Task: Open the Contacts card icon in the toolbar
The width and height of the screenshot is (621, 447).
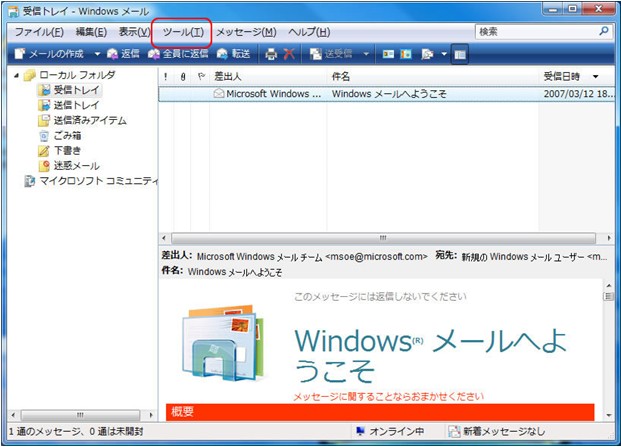Action: point(388,54)
